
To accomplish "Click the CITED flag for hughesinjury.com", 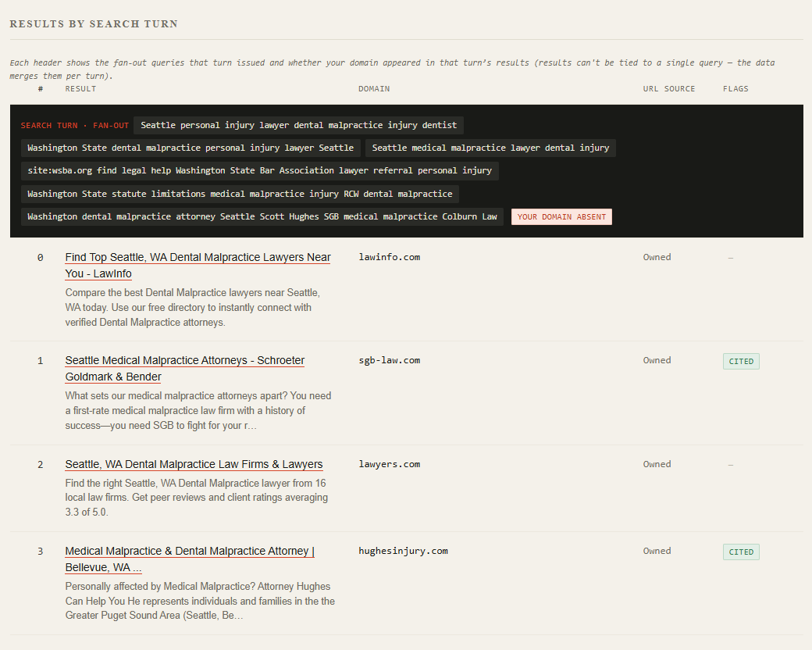I will tap(741, 552).
